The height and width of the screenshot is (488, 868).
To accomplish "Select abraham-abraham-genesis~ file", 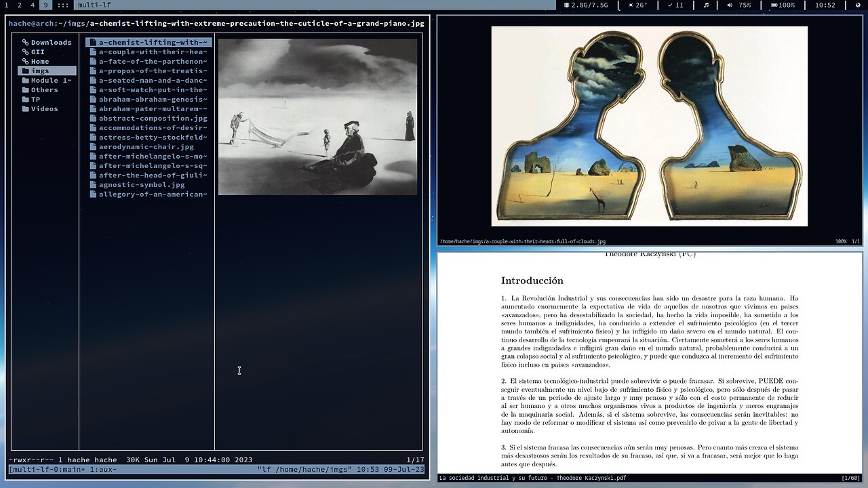I will coord(149,99).
